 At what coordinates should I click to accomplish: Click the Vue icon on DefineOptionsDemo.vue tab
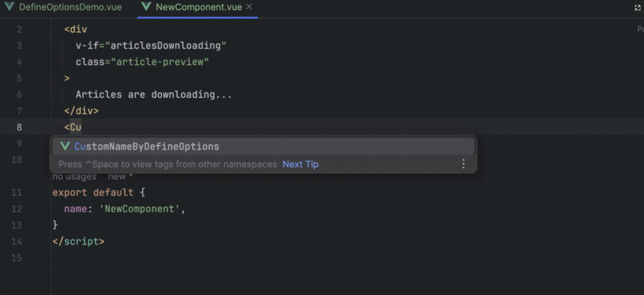pos(9,7)
